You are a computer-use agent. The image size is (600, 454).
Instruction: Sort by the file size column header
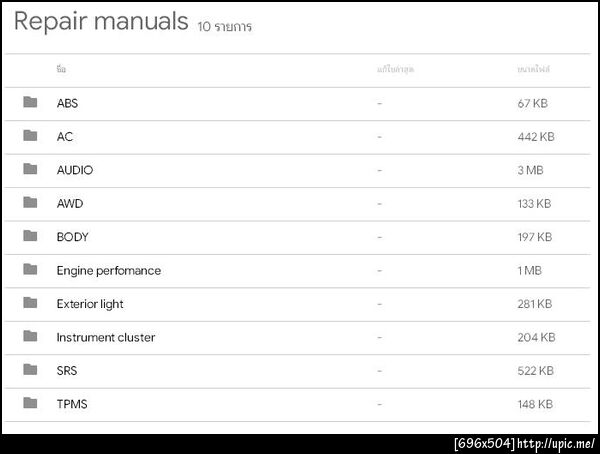(532, 69)
